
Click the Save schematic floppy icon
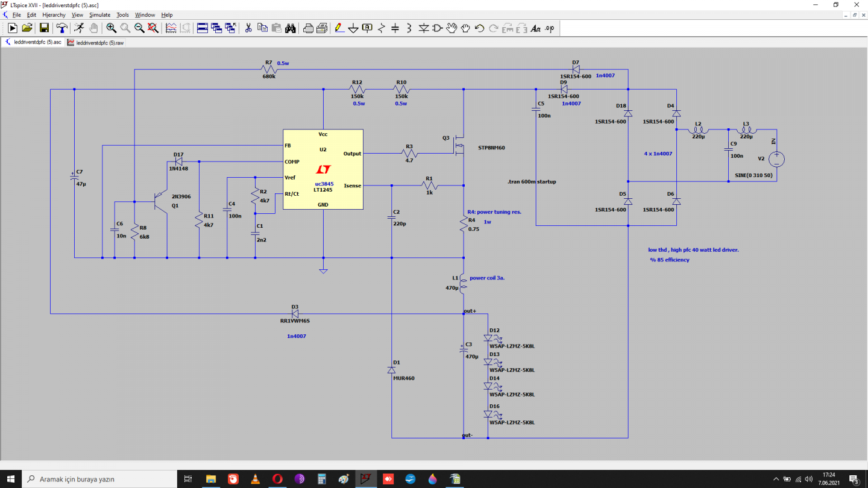[44, 28]
